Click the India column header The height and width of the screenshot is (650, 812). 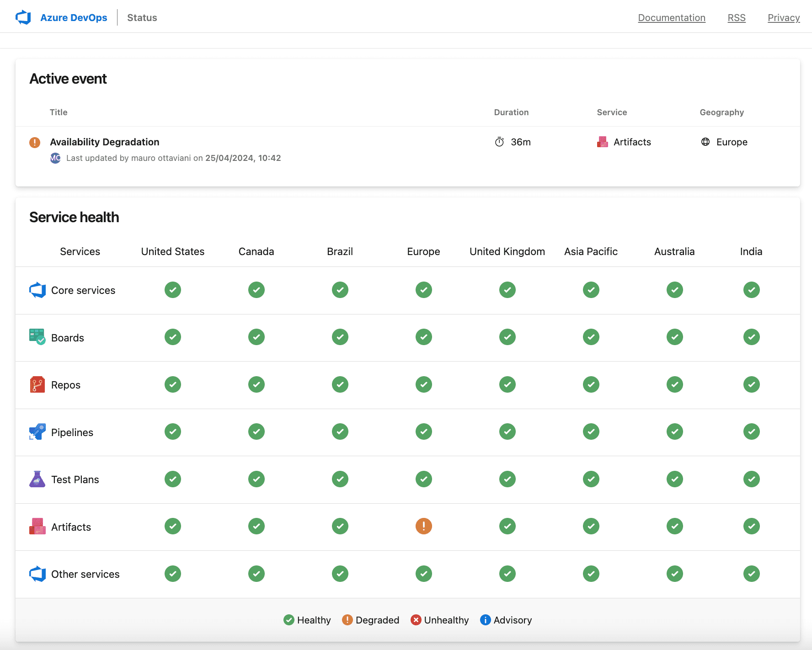(x=752, y=251)
